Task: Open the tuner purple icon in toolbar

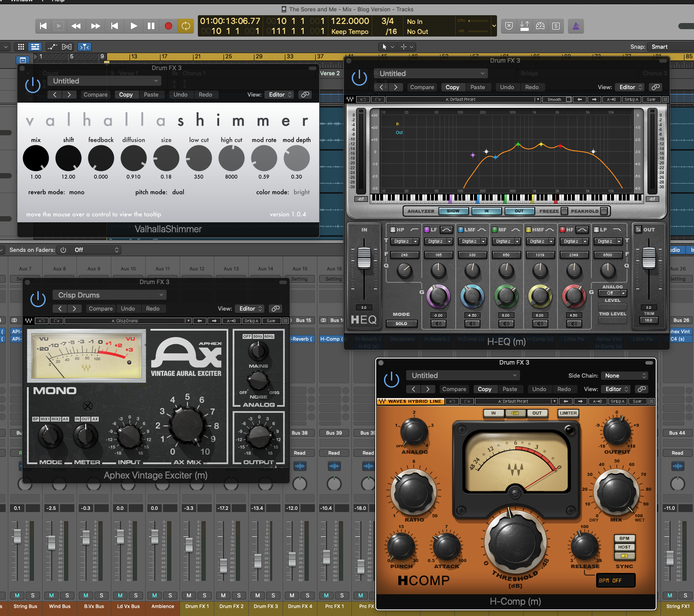Action: [x=576, y=26]
